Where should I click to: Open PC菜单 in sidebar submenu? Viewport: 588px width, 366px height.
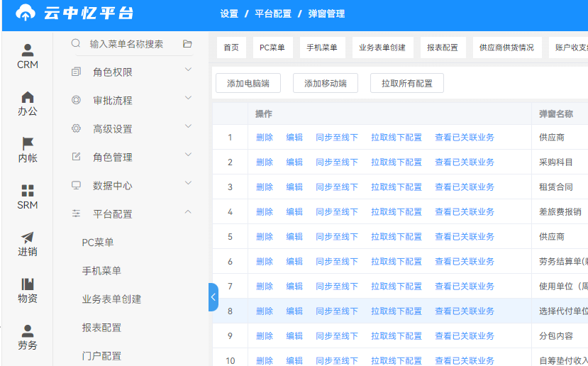pos(98,243)
